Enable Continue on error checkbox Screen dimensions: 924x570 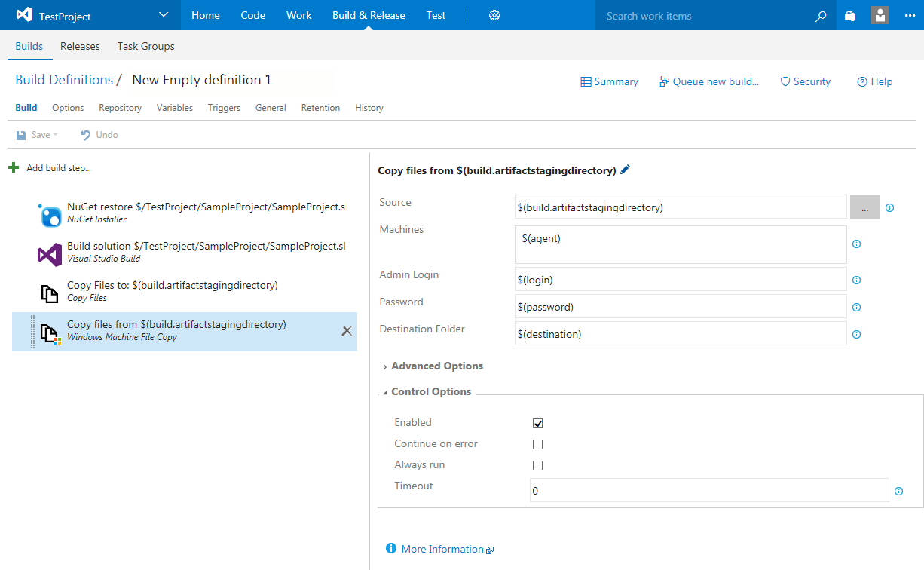point(537,445)
